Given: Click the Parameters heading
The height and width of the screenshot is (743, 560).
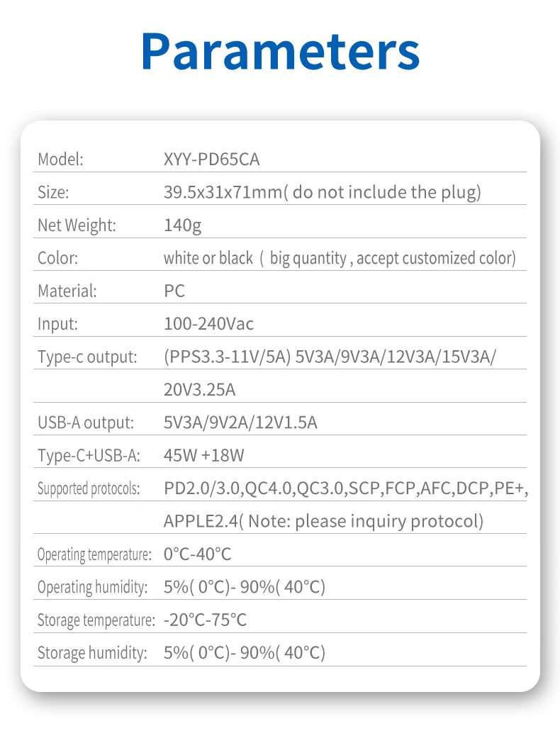Looking at the screenshot, I should tap(280, 51).
